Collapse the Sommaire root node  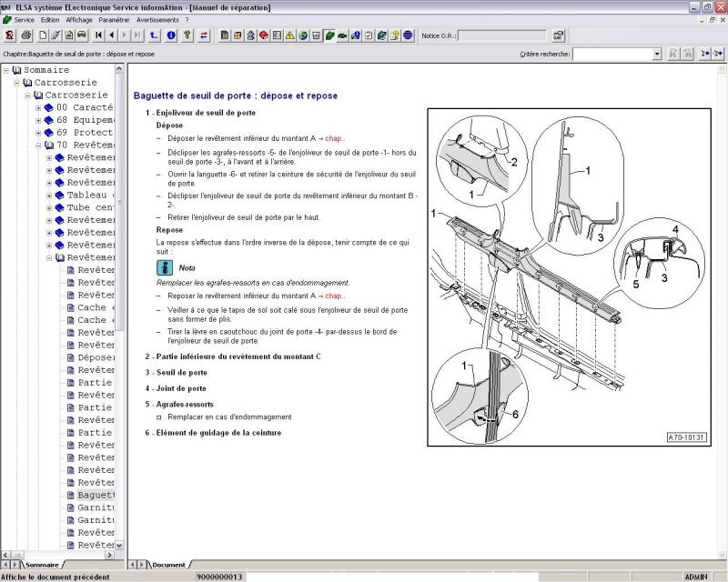point(6,70)
